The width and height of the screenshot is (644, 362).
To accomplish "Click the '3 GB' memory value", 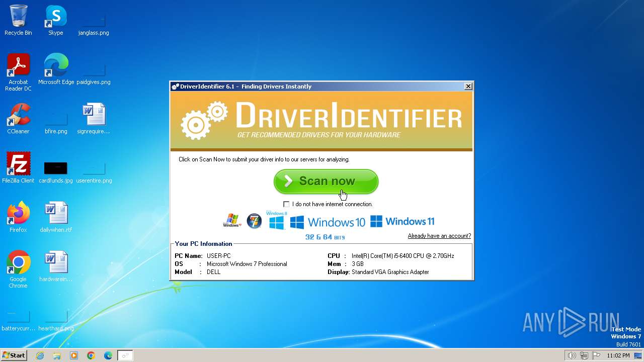I will point(358,264).
